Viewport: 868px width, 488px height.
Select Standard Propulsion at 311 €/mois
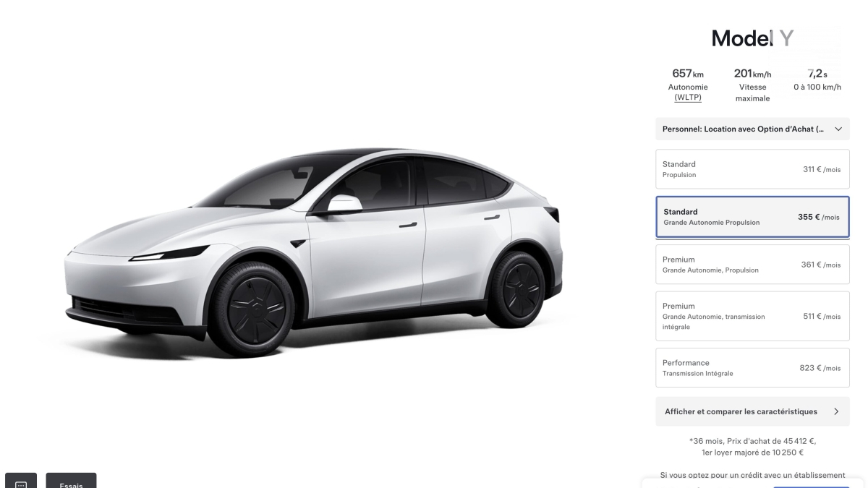tap(752, 169)
